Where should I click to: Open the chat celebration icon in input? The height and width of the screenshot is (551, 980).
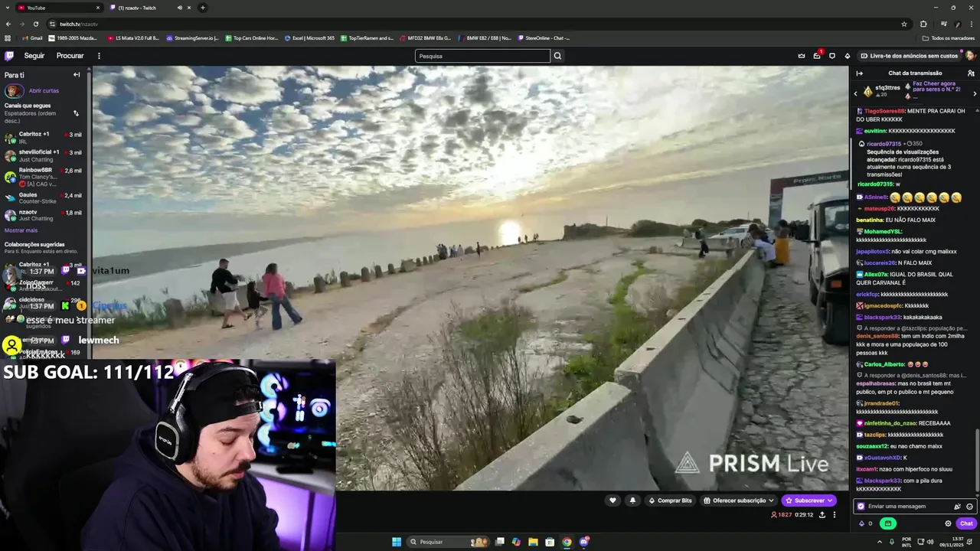click(957, 507)
